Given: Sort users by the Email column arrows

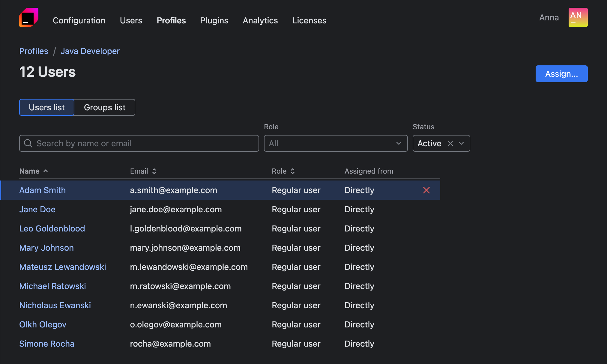Looking at the screenshot, I should pos(154,171).
